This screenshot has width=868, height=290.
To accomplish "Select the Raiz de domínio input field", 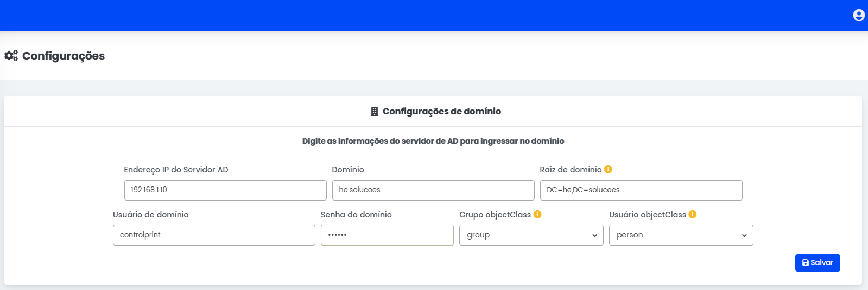I will pyautogui.click(x=641, y=190).
